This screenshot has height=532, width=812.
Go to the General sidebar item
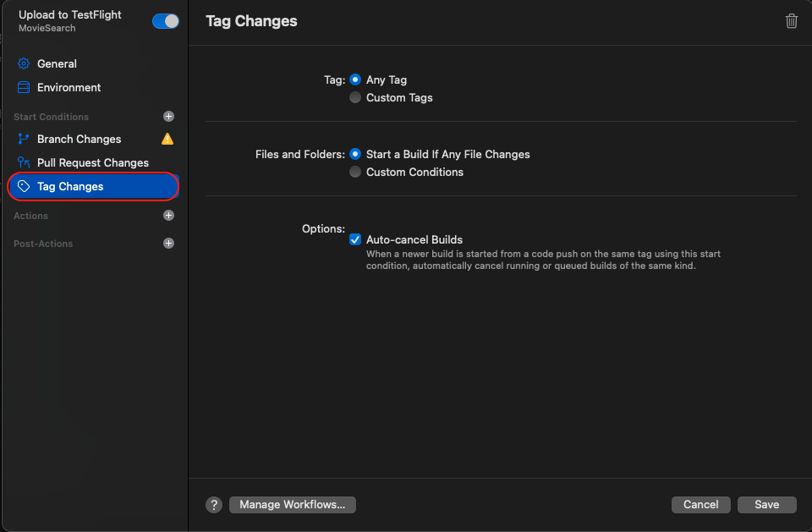(x=93, y=63)
